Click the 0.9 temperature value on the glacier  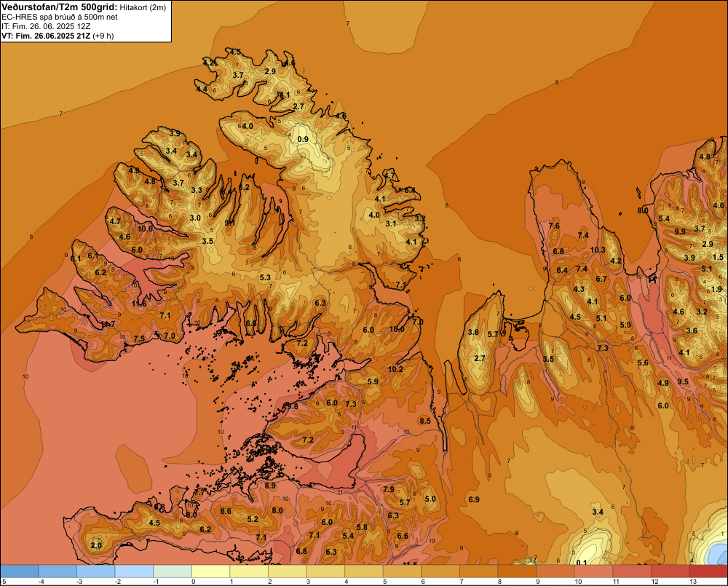point(303,139)
